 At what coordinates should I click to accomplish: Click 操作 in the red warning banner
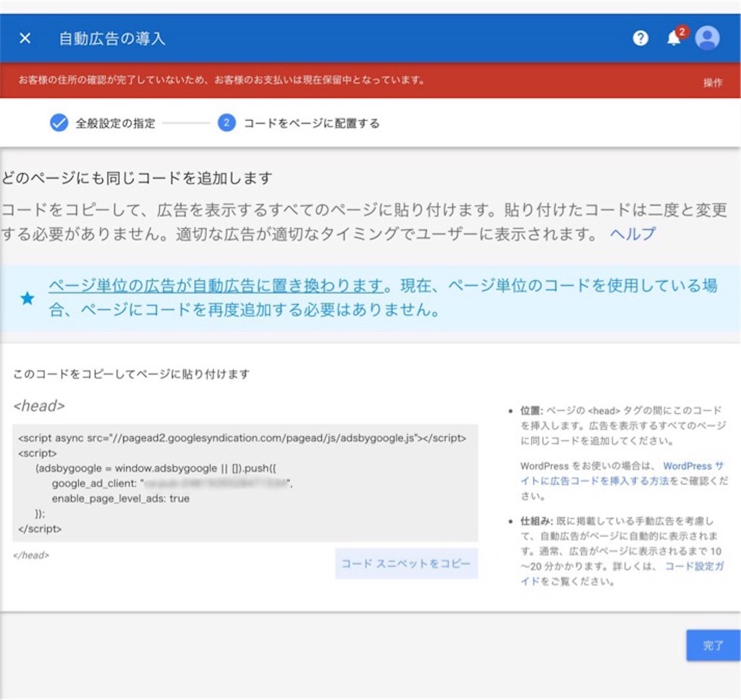(x=713, y=83)
